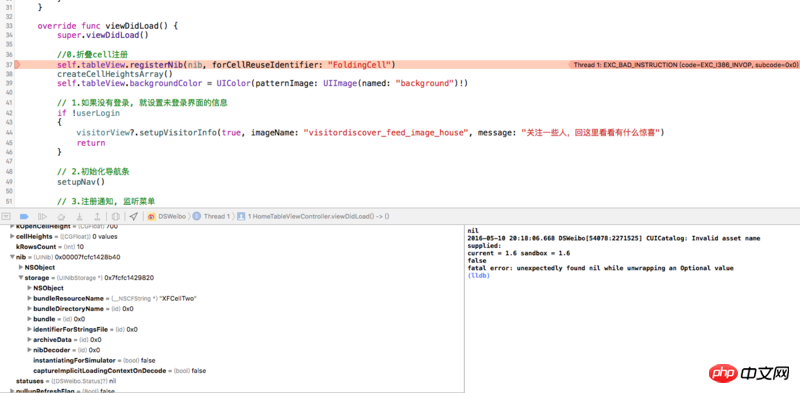The height and width of the screenshot is (393, 800).
Task: Click the "fatal error: unexpectedly found nil" line
Action: tap(601, 268)
